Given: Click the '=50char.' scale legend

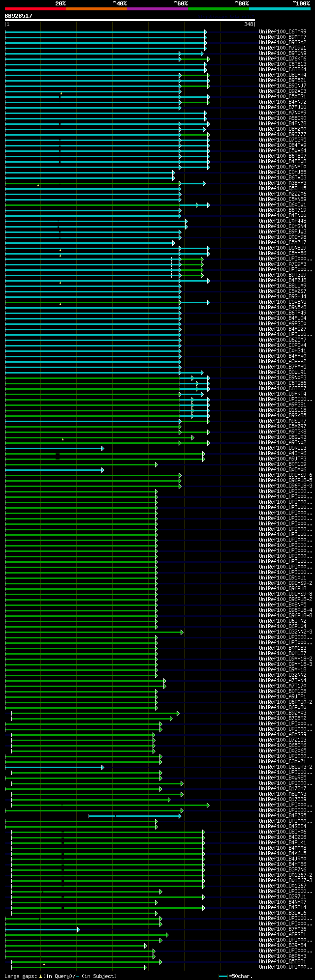Looking at the screenshot, I should click(236, 976).
